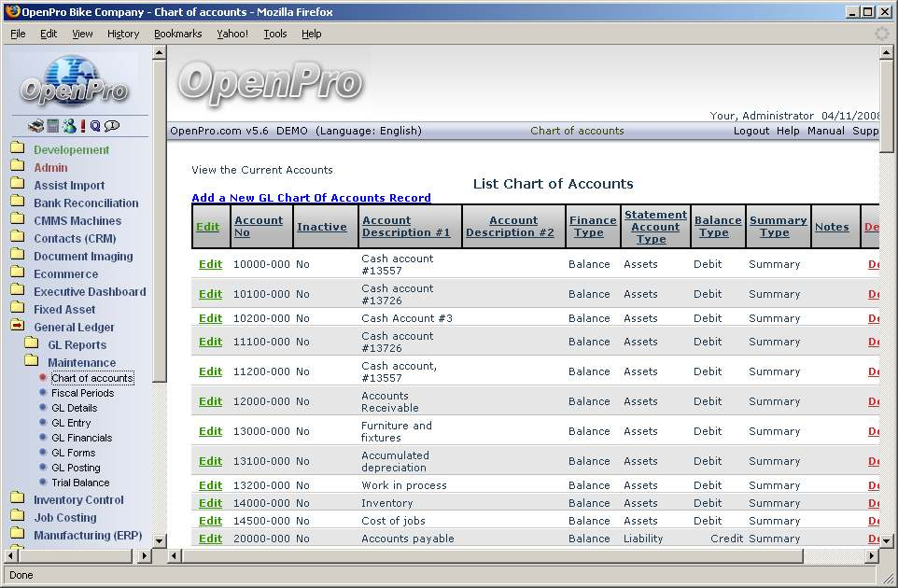Click Edit for account 10000-000
898x588 pixels.
pyautogui.click(x=210, y=264)
